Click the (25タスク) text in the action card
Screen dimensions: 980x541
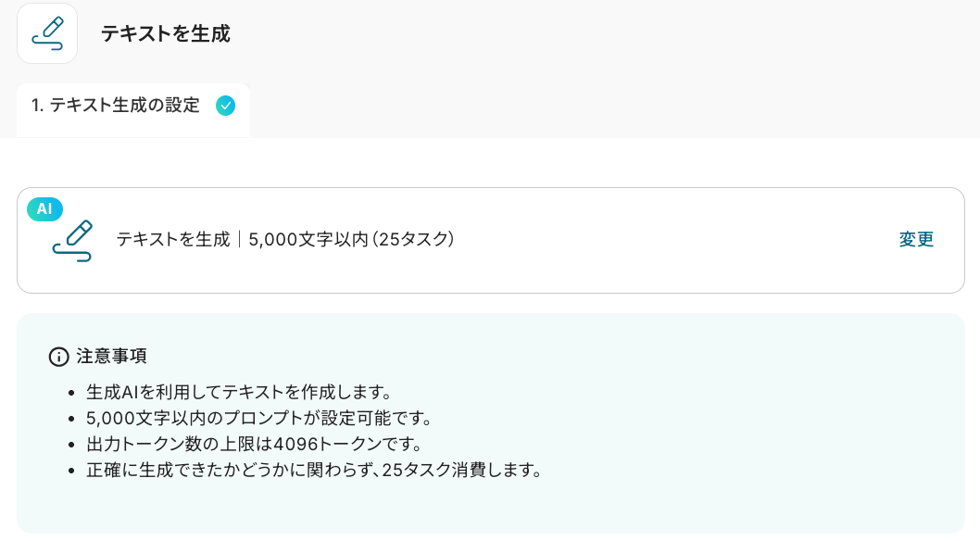pyautogui.click(x=407, y=240)
